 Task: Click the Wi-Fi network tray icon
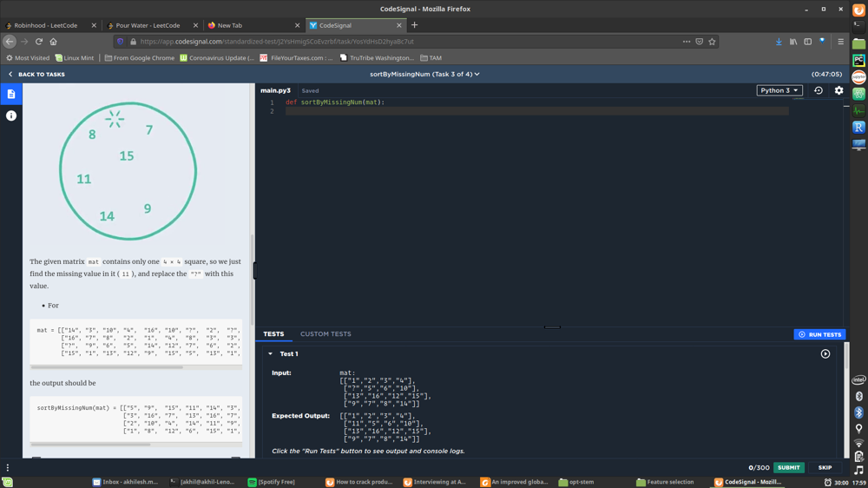point(858,443)
